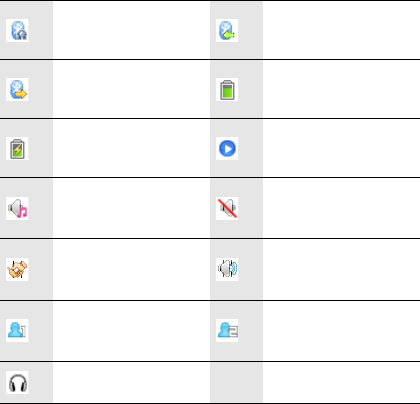Select the Bluetooth icon with green incoming arrow
Viewport: 420px width, 404px height.
(x=227, y=30)
